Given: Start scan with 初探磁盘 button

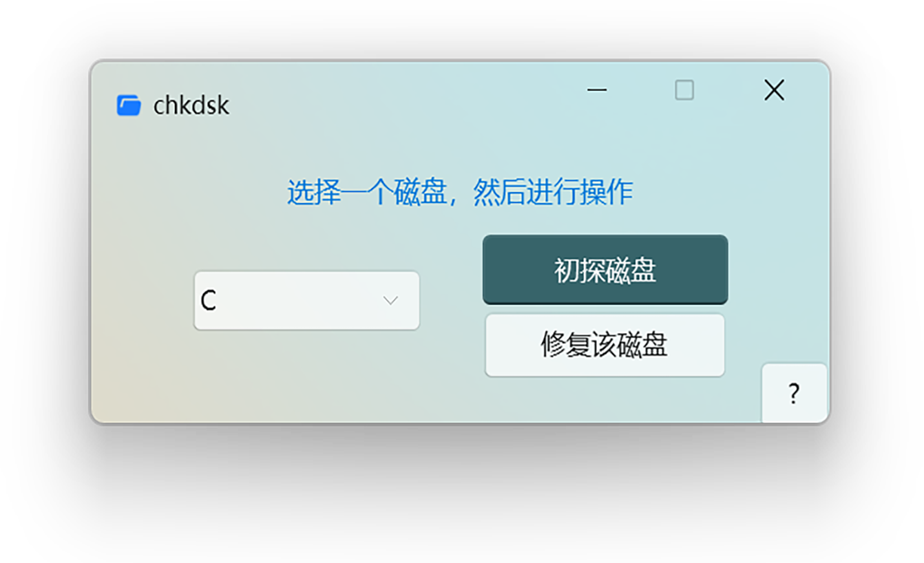Looking at the screenshot, I should (605, 270).
